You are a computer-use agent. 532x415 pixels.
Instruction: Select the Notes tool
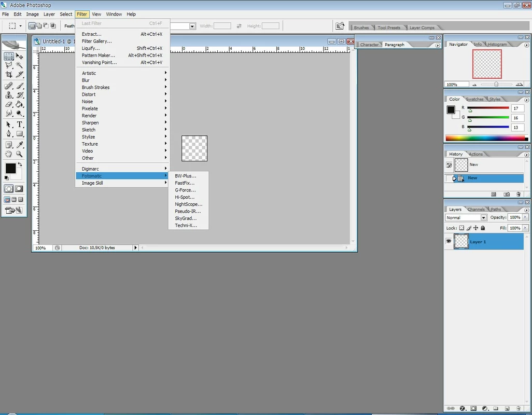[x=9, y=145]
